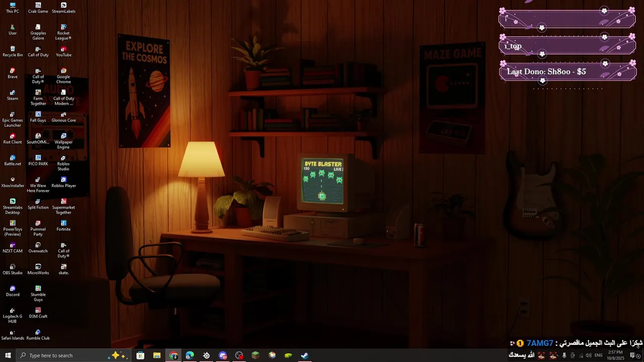Select the D3M Craft shortcut
The height and width of the screenshot is (362, 644).
click(x=38, y=313)
